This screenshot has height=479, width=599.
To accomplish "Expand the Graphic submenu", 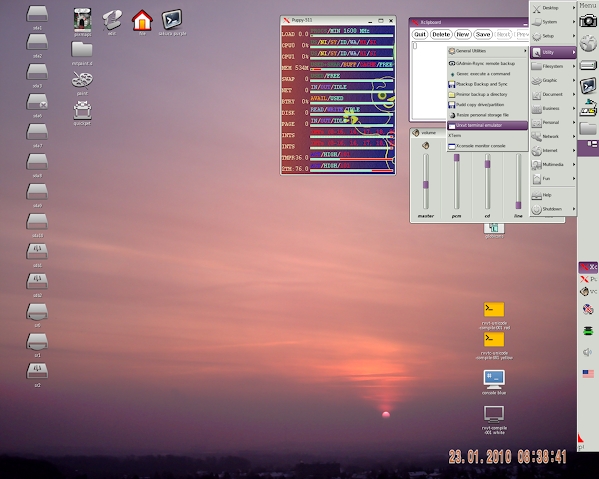I will [x=553, y=81].
